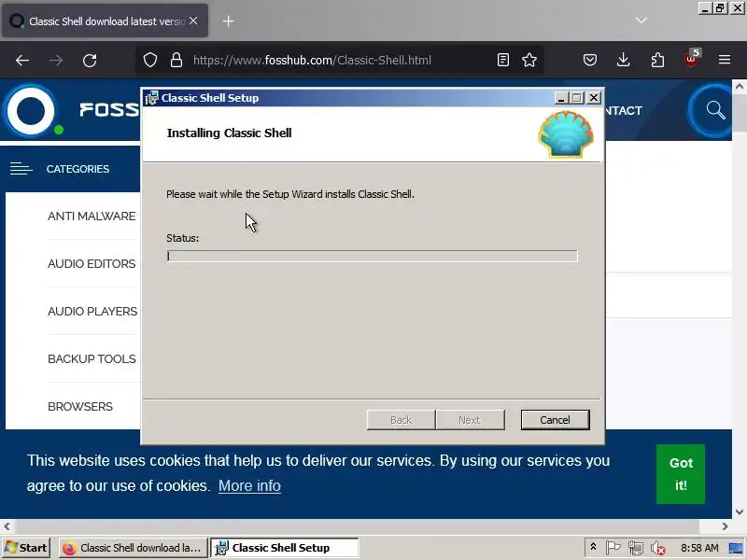Open BROWSERS category
This screenshot has width=747, height=560.
coord(80,407)
